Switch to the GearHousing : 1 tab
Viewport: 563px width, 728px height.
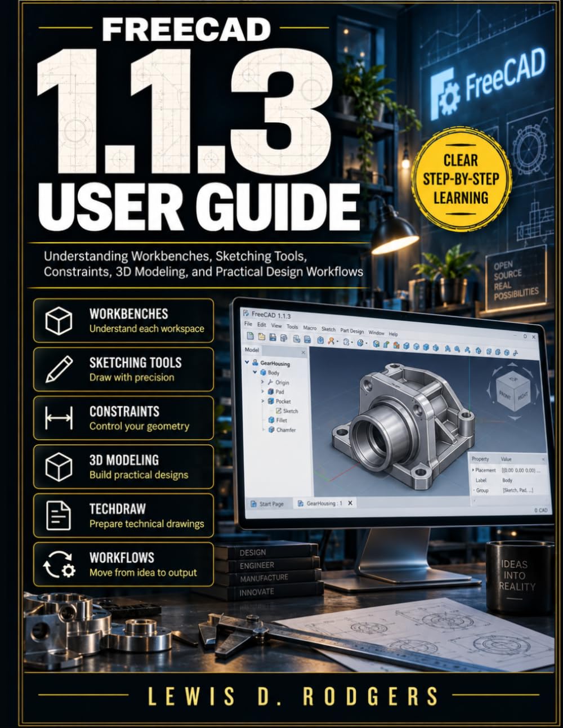click(x=324, y=503)
